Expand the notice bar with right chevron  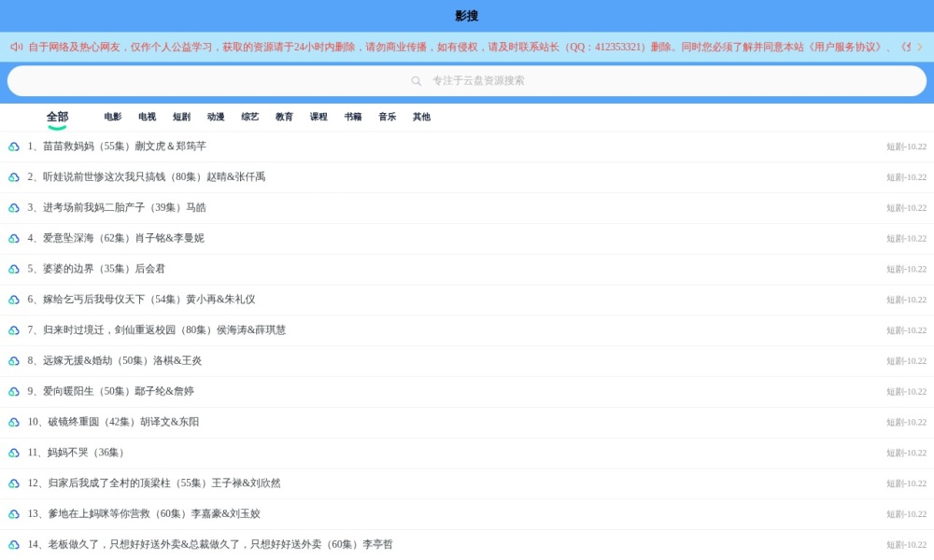[x=919, y=47]
